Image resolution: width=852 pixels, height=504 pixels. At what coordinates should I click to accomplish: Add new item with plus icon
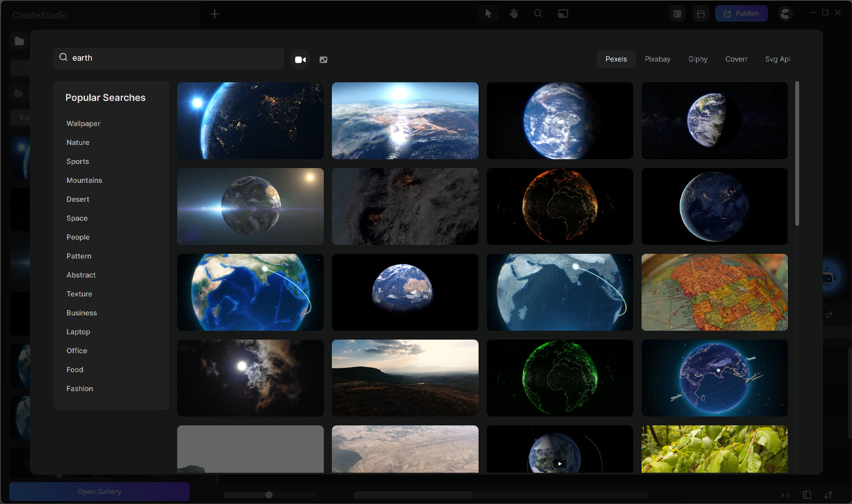pos(215,14)
